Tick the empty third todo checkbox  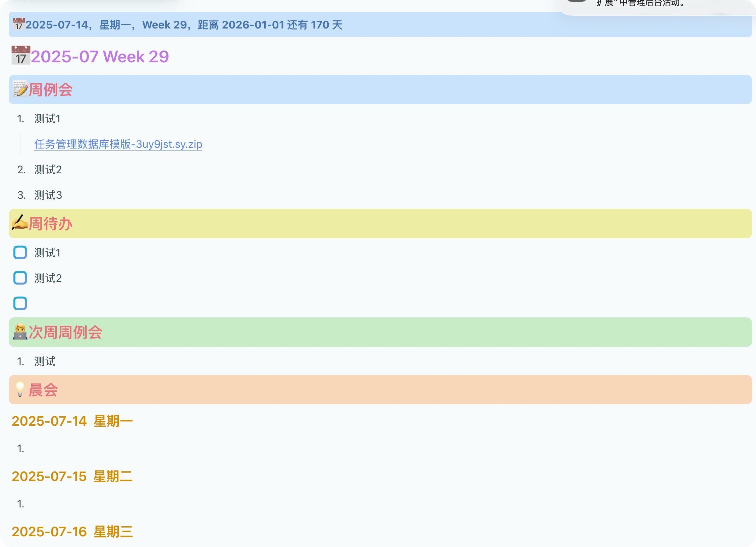click(20, 303)
